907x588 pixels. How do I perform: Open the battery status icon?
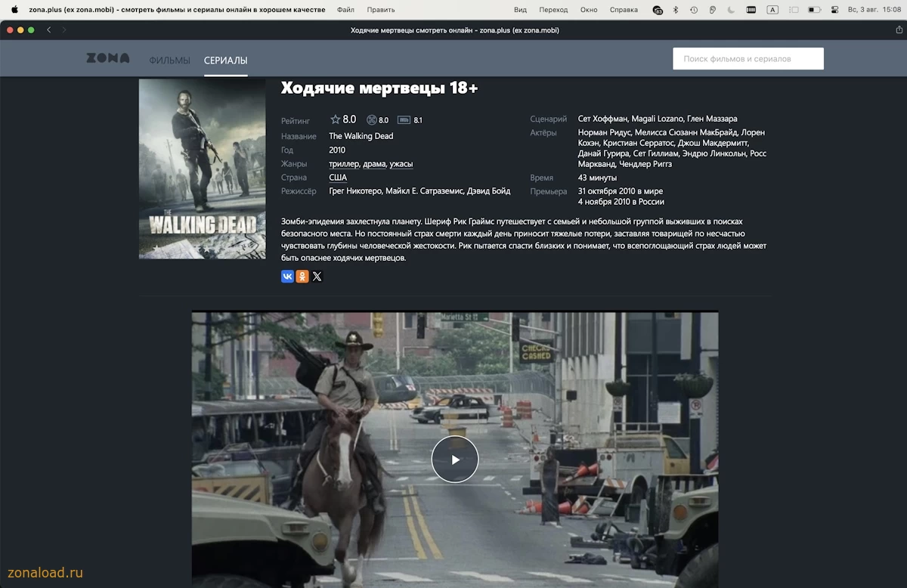tap(814, 10)
